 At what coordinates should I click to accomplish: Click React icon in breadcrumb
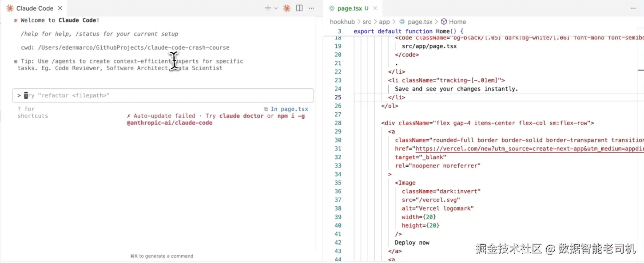402,22
